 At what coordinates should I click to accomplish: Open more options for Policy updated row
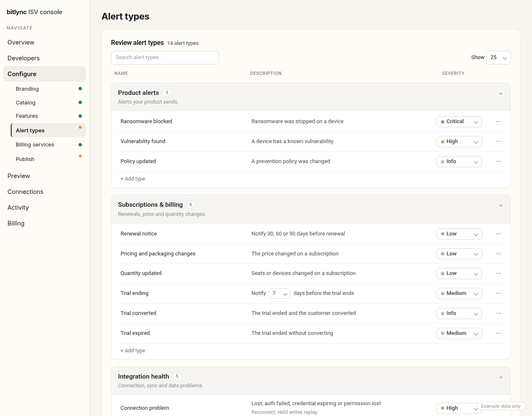[498, 161]
